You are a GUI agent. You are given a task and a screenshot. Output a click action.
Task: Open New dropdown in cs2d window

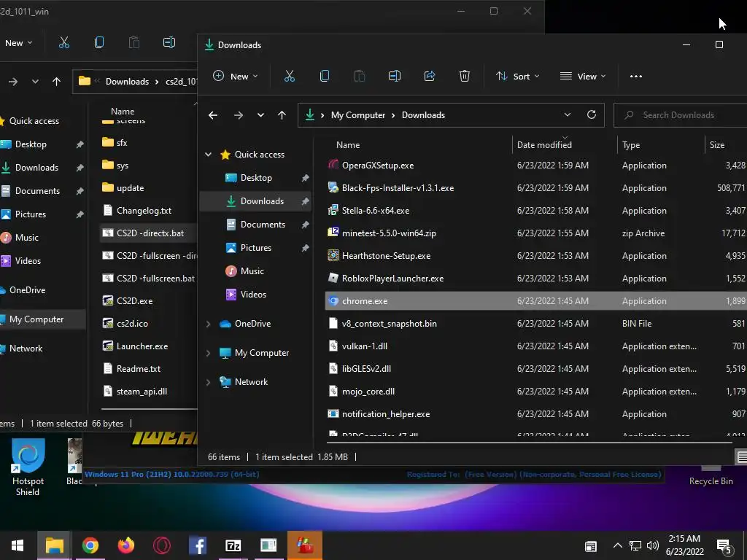click(19, 43)
